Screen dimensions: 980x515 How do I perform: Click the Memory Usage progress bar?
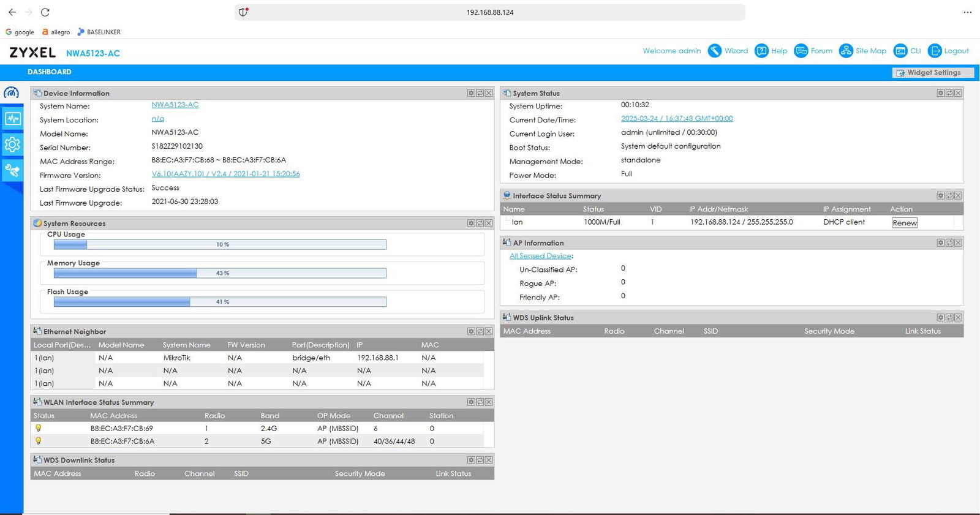[x=220, y=273]
